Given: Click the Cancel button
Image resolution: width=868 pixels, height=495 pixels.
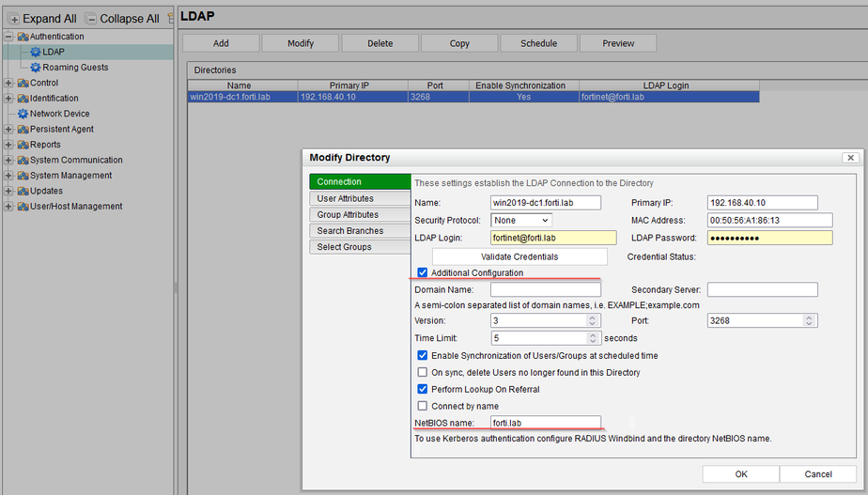Looking at the screenshot, I should click(818, 474).
